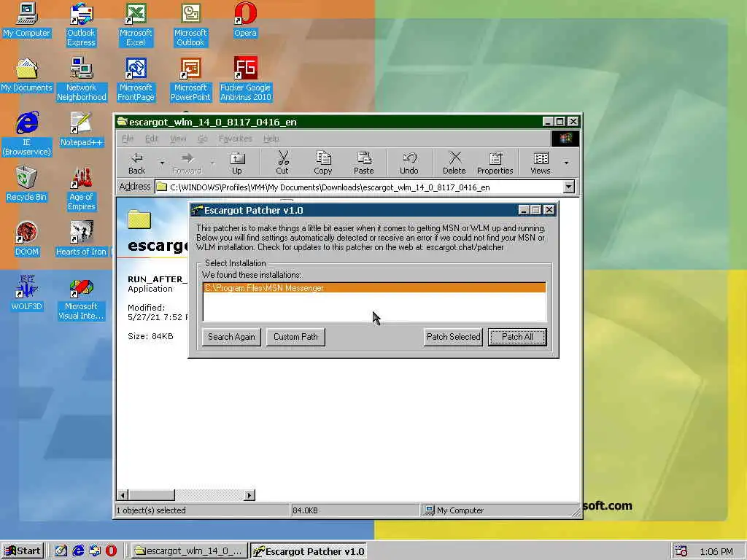Click the 1:06 PM tray clock

pos(716,551)
